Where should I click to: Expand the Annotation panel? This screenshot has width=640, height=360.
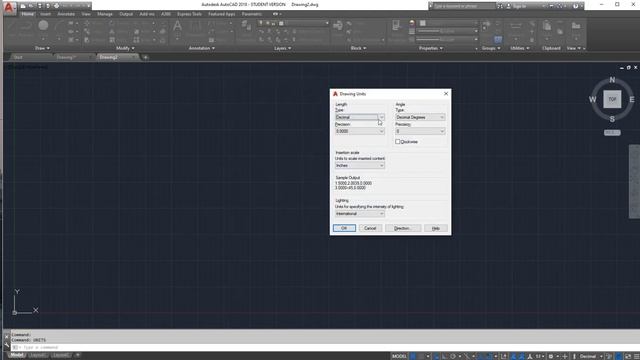[202, 48]
